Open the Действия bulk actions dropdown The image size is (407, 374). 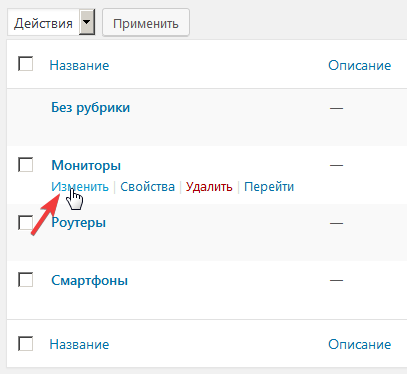(51, 23)
